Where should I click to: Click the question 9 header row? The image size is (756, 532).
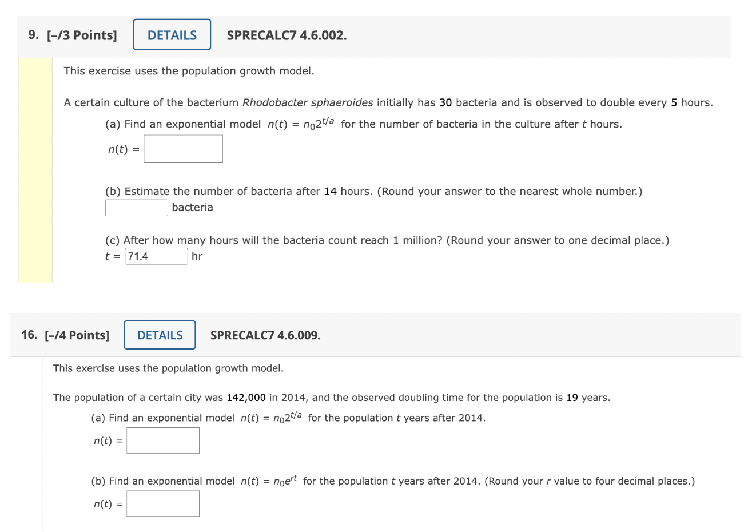(515, 35)
